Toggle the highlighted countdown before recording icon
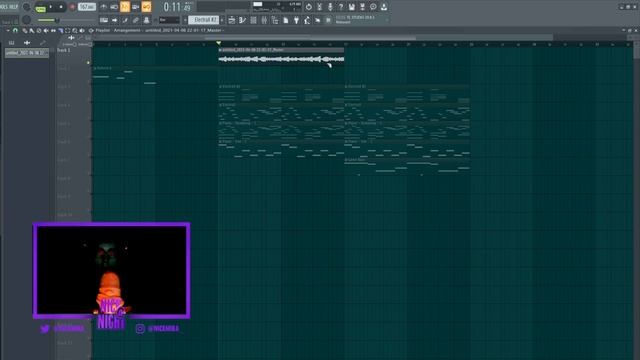 tap(125, 7)
